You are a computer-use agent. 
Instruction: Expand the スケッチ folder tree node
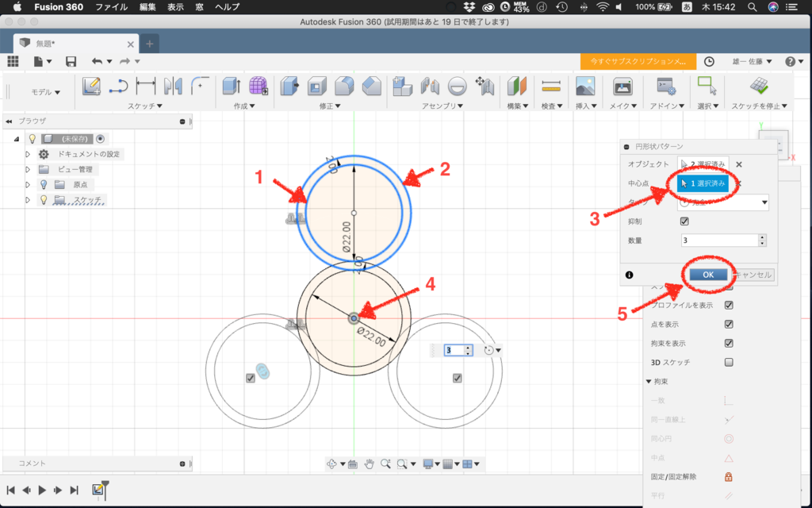(28, 199)
